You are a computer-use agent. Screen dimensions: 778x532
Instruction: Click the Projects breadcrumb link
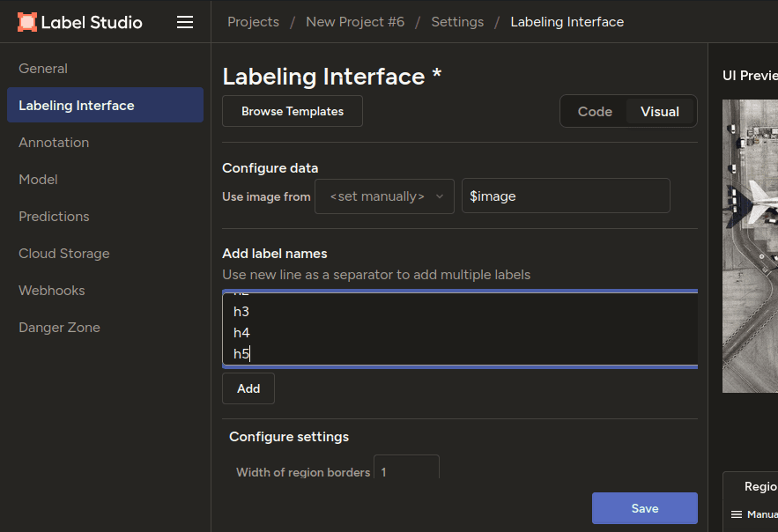coord(253,22)
